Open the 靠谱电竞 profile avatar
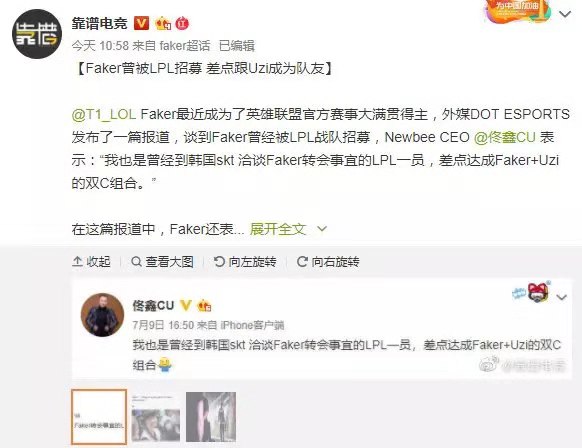 (37, 34)
